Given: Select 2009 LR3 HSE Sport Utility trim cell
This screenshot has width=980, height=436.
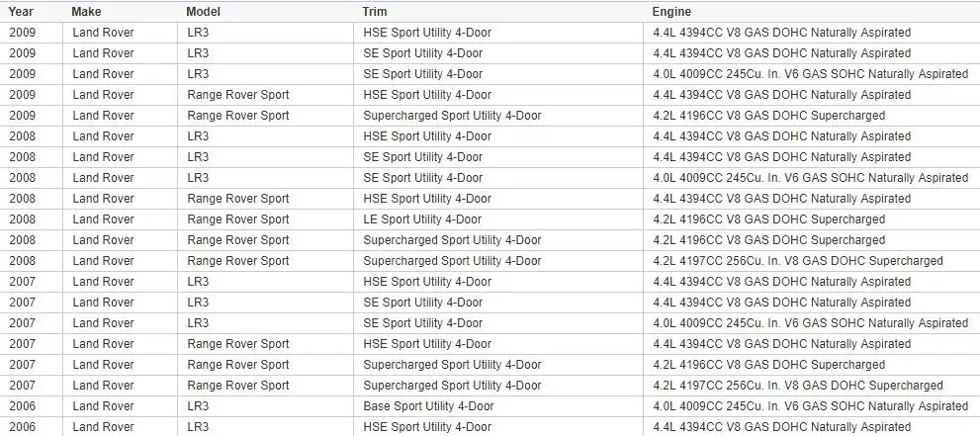Looking at the screenshot, I should point(498,33).
